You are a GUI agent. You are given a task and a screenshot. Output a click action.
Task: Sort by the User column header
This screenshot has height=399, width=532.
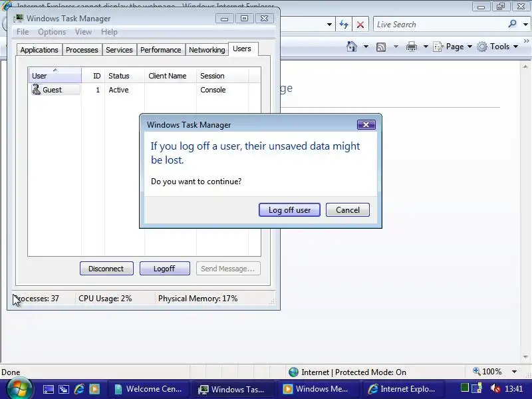tap(55, 75)
